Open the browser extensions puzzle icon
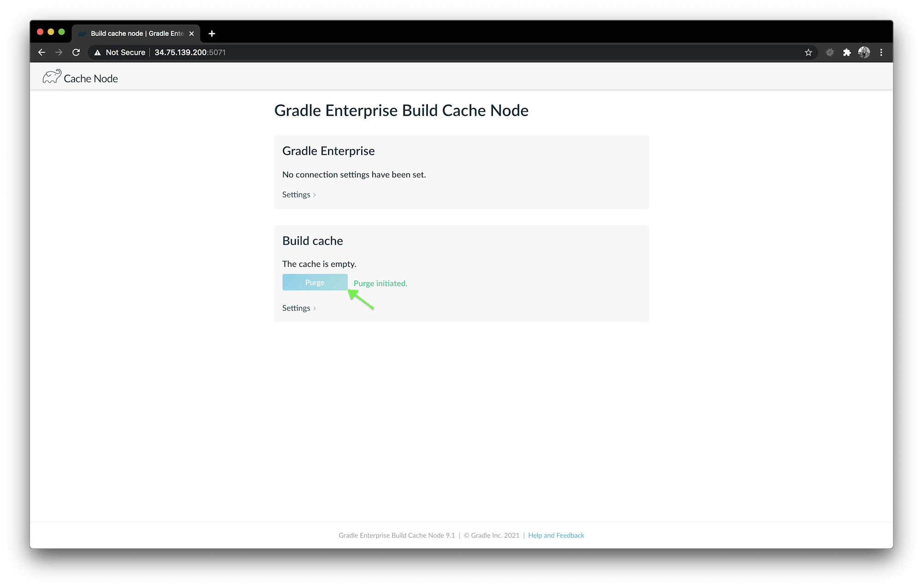Image resolution: width=923 pixels, height=588 pixels. [847, 52]
